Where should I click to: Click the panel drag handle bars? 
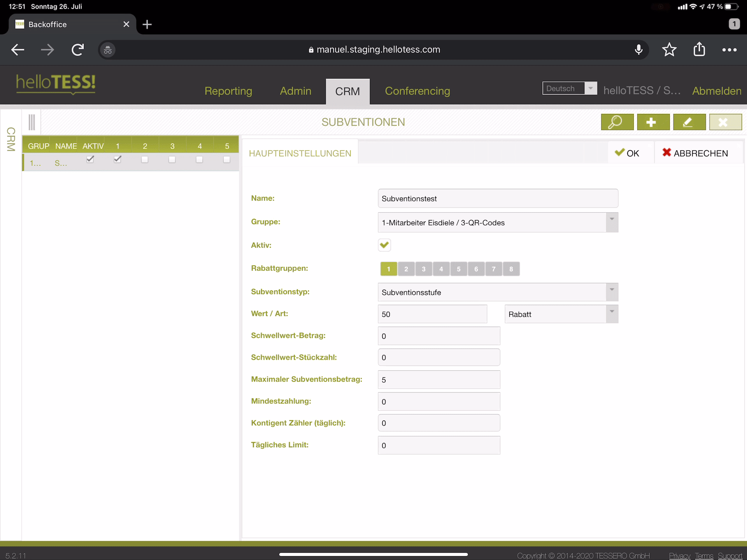click(x=32, y=122)
